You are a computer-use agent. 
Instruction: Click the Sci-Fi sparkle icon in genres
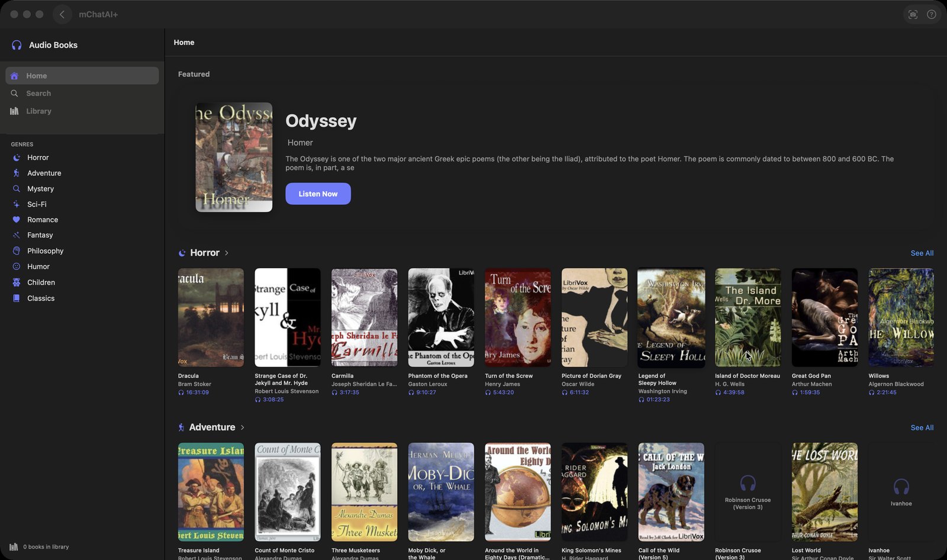coord(17,204)
